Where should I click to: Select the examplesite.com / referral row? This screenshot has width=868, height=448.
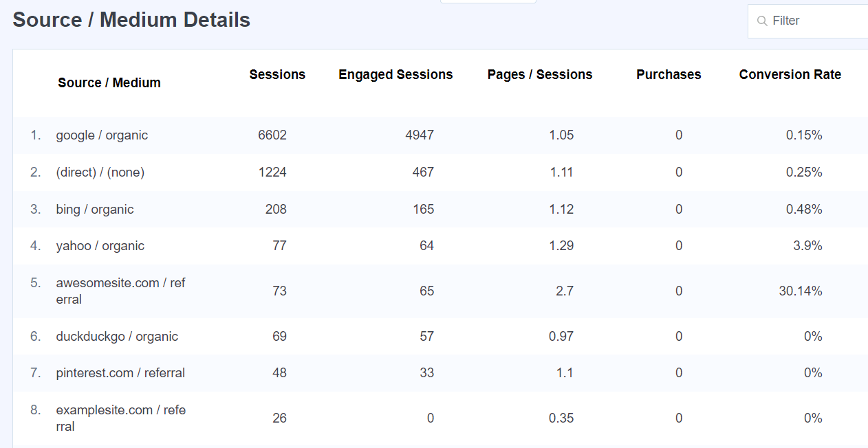pyautogui.click(x=121, y=418)
